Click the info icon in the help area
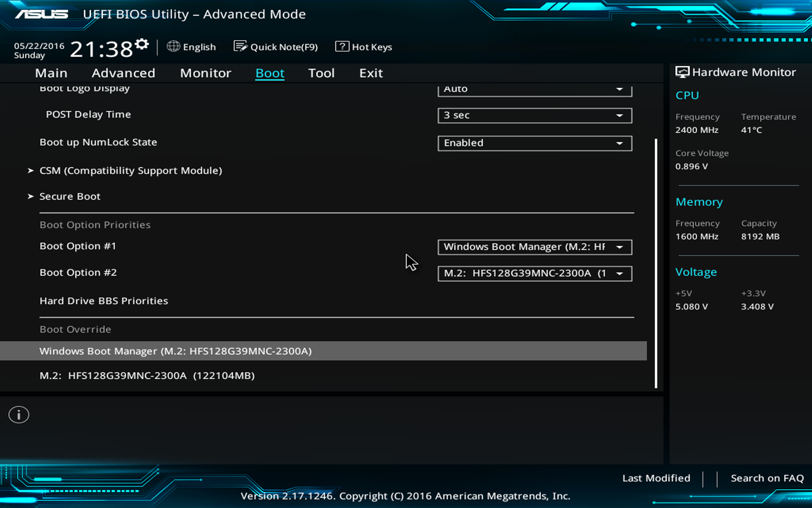 [x=19, y=415]
